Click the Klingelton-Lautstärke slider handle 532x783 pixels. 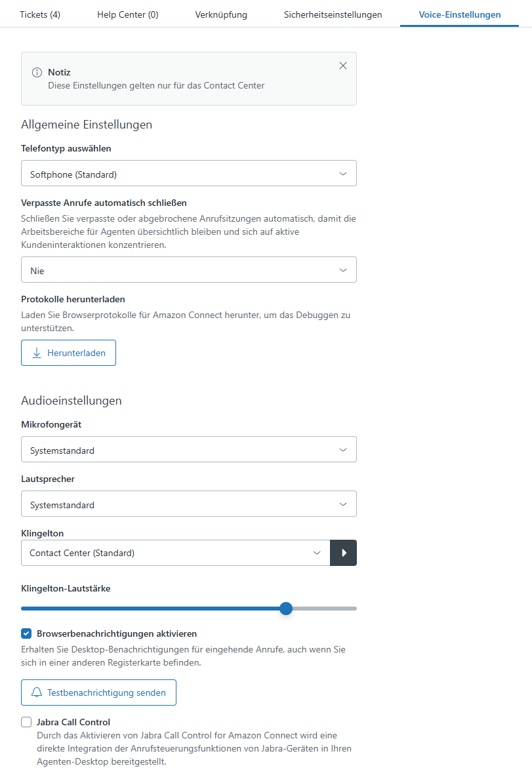point(286,608)
